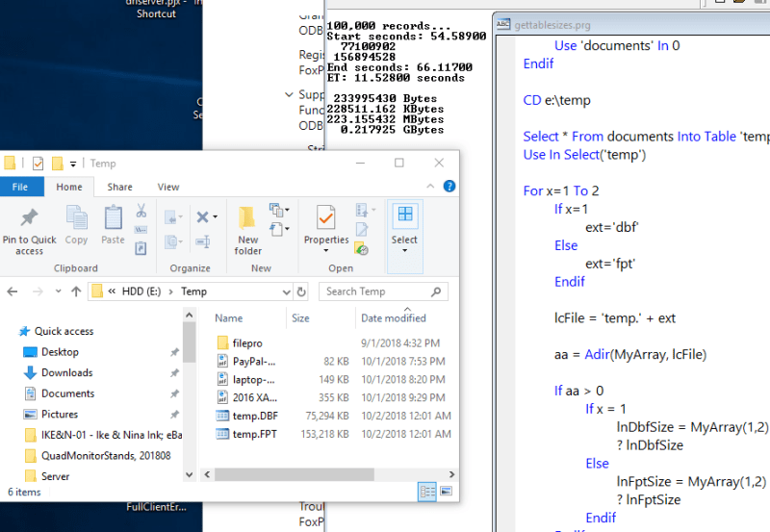Collapse the Explorer ribbon
This screenshot has height=532, width=770.
pos(430,186)
